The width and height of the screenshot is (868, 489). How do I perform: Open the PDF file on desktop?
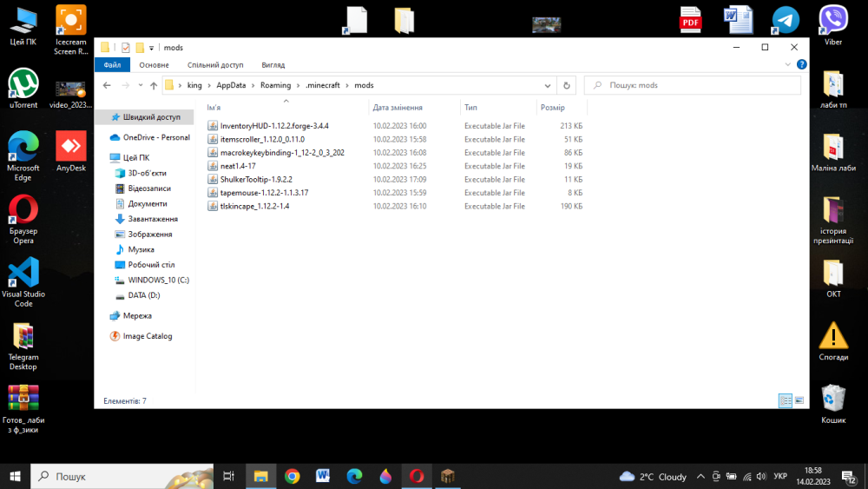690,21
